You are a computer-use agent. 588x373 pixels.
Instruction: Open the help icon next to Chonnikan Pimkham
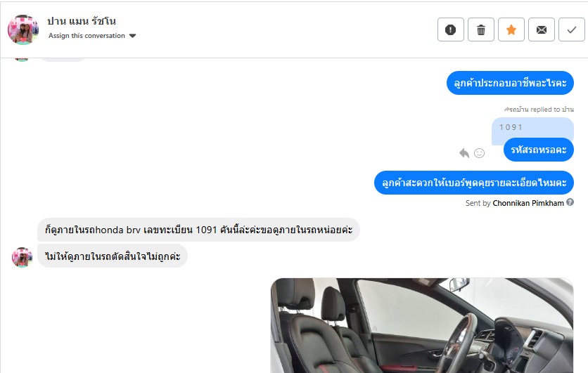570,202
